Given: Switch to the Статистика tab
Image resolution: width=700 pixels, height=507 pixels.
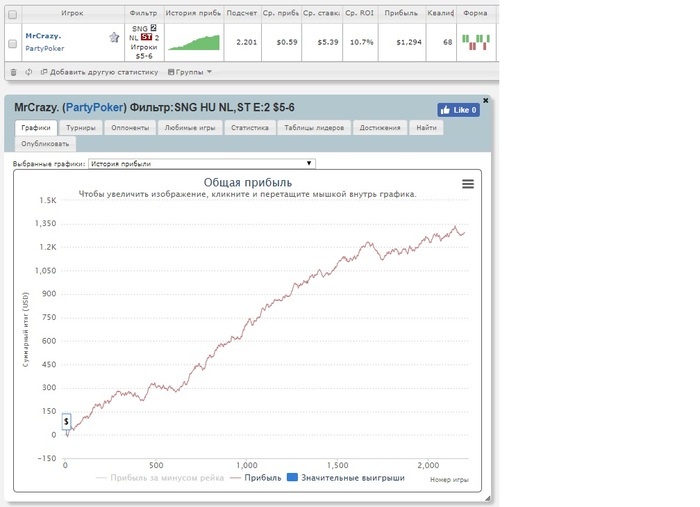Looking at the screenshot, I should point(250,128).
